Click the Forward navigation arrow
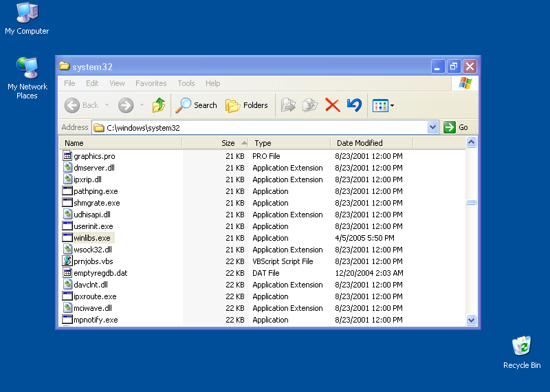The width and height of the screenshot is (550, 392). 126,105
